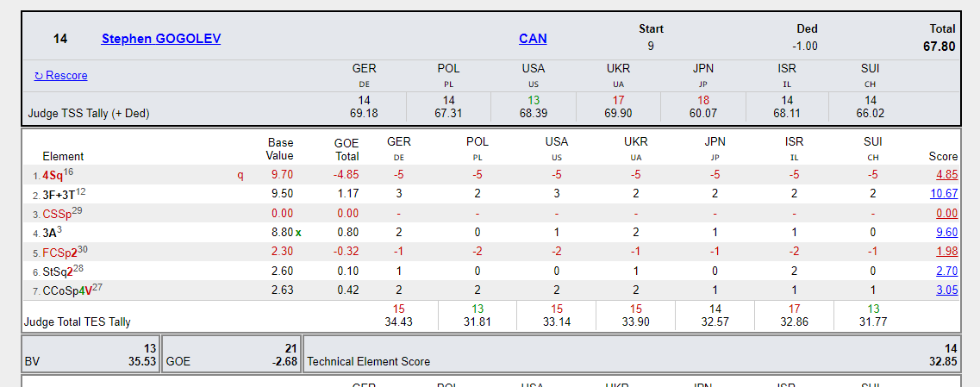Open Stephen GOGOLEV's skater profile link
This screenshot has height=387, width=980.
(161, 39)
